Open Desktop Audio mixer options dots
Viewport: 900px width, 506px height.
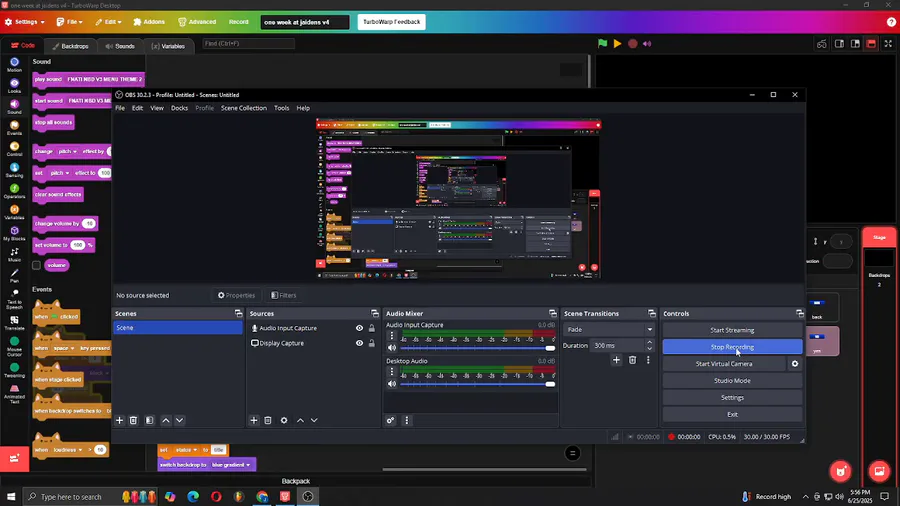391,372
